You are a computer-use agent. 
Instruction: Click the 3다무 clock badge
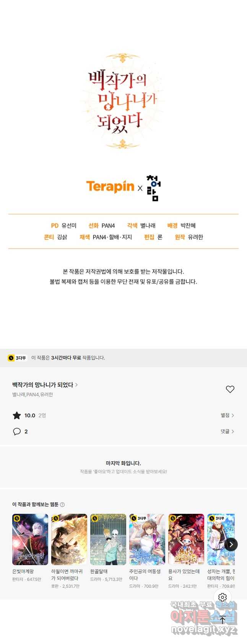click(x=17, y=358)
